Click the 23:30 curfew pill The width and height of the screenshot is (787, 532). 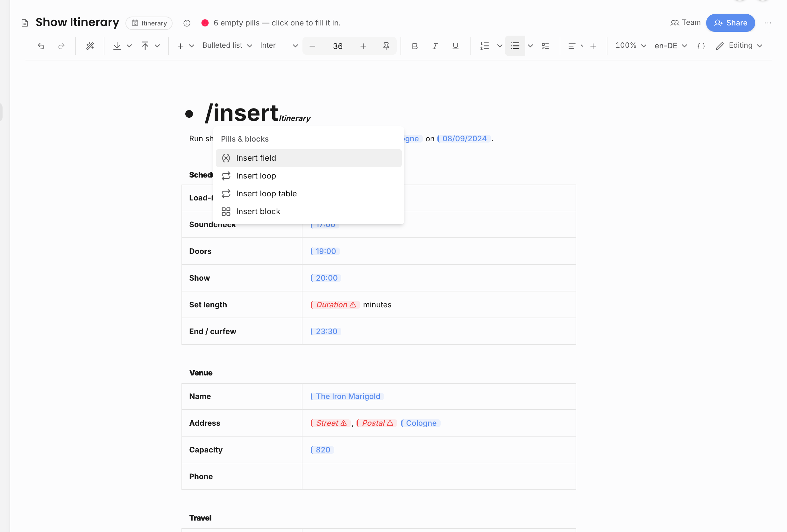click(326, 331)
